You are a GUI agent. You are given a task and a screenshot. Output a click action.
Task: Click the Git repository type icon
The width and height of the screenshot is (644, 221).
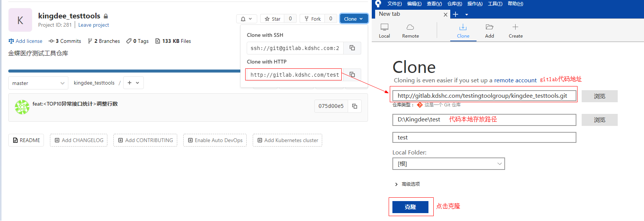point(420,105)
